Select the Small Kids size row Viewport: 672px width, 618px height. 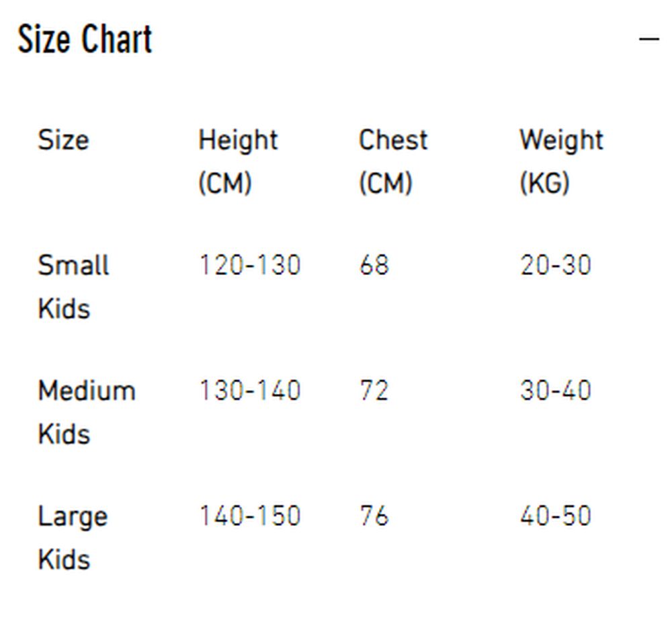(74, 286)
